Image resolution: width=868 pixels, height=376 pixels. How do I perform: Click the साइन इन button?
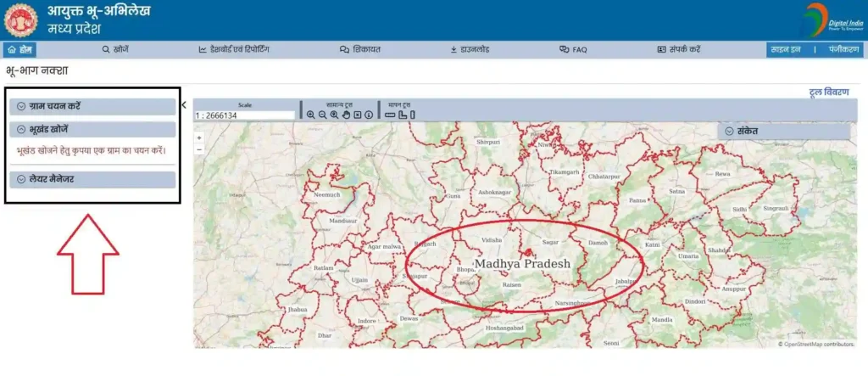click(785, 50)
